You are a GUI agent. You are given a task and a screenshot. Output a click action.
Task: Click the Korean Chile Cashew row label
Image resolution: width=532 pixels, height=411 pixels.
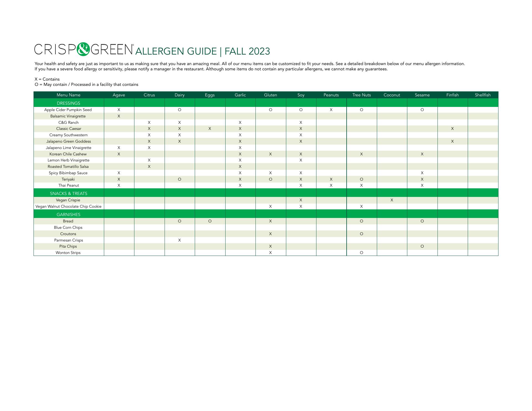pos(68,154)
